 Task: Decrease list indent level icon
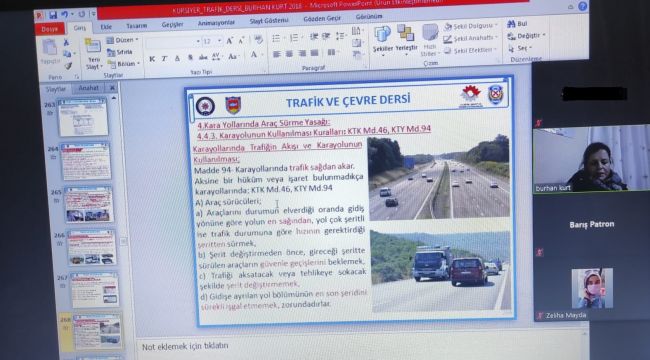[x=314, y=37]
